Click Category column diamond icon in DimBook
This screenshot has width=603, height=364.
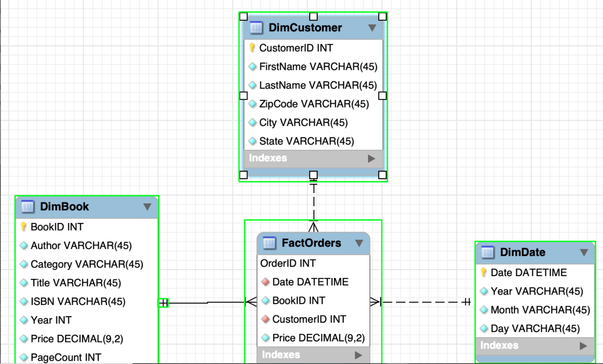click(x=24, y=264)
